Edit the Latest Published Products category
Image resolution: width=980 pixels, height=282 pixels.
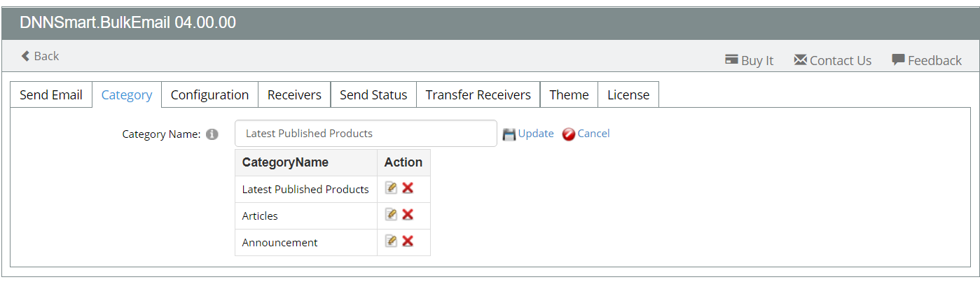(x=391, y=188)
